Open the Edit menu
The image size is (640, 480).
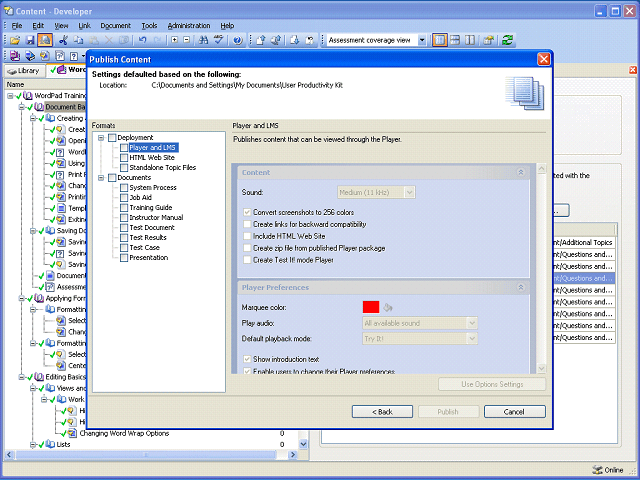(38, 26)
